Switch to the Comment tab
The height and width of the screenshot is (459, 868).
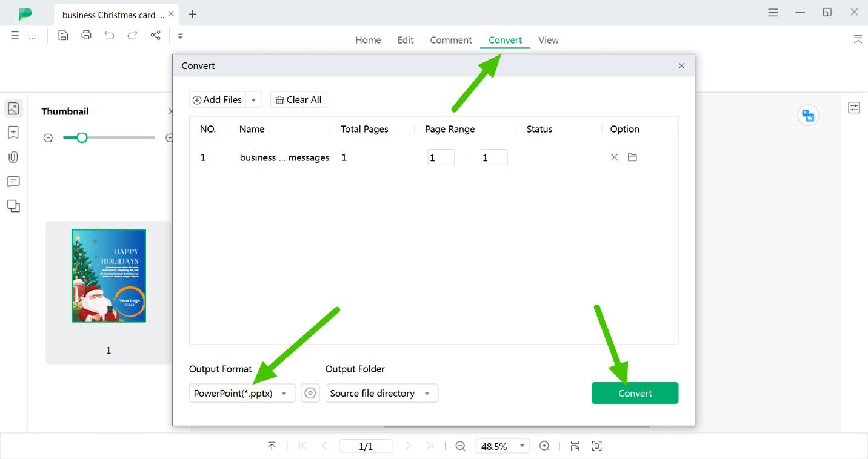450,40
